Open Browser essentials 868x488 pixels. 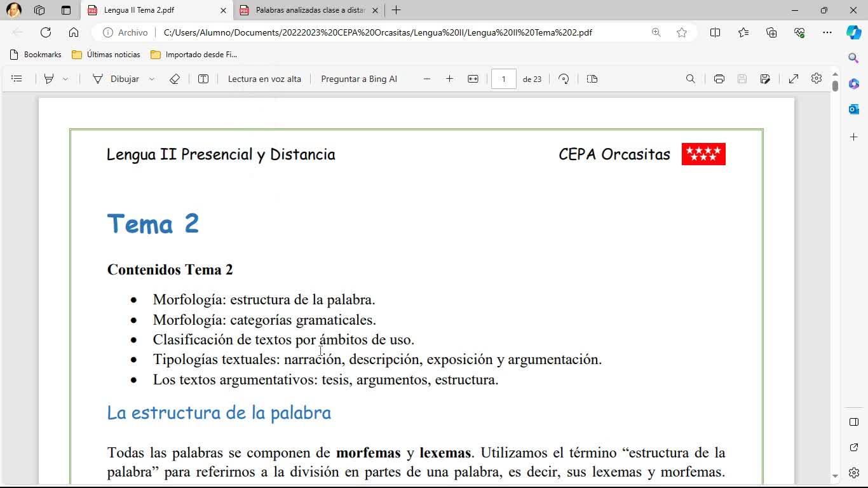[x=799, y=32]
